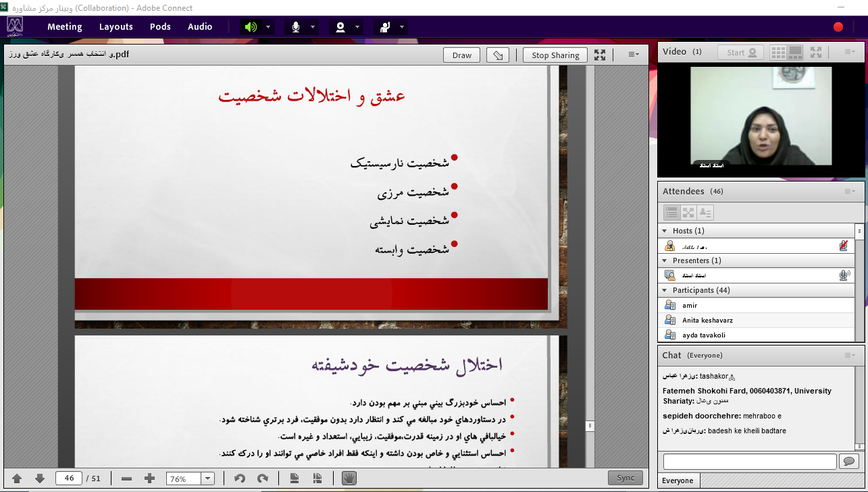868x492 pixels.
Task: Toggle the speaker audio icon
Action: pyautogui.click(x=251, y=27)
